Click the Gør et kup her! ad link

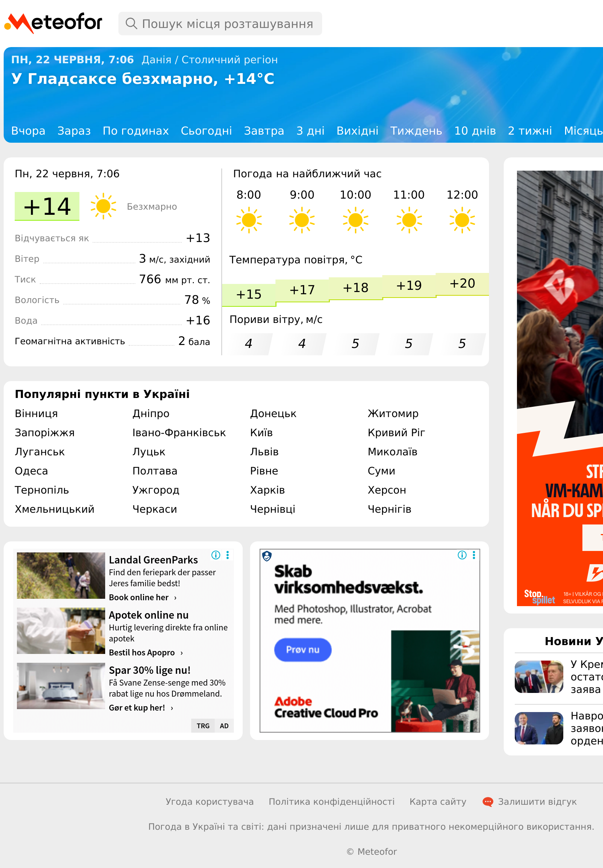point(141,708)
